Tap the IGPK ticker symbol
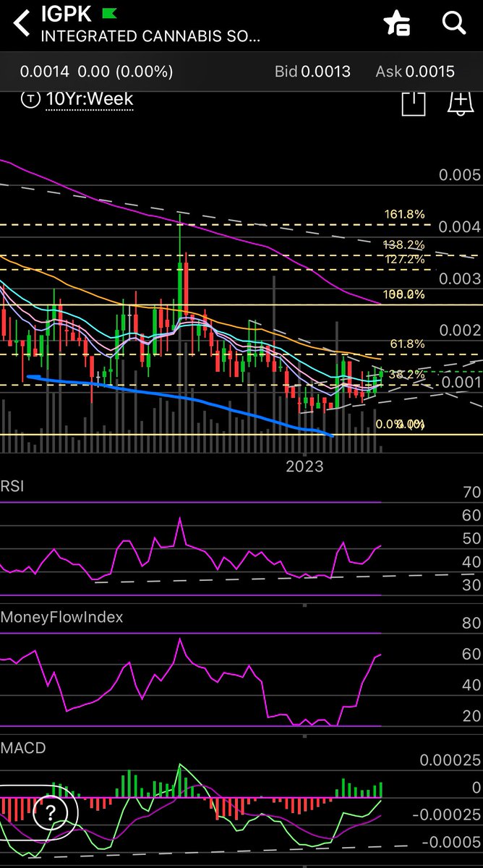Viewport: 483px width, 868px height. tap(68, 14)
